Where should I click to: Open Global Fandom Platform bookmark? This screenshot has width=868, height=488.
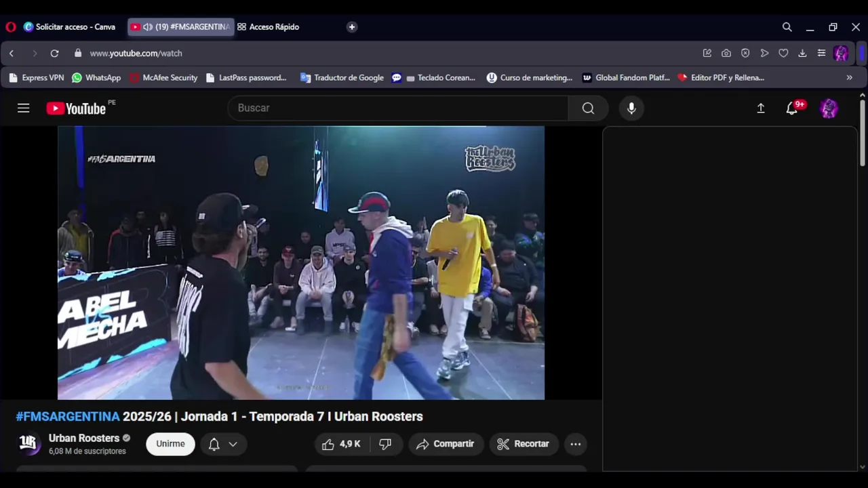coord(626,77)
